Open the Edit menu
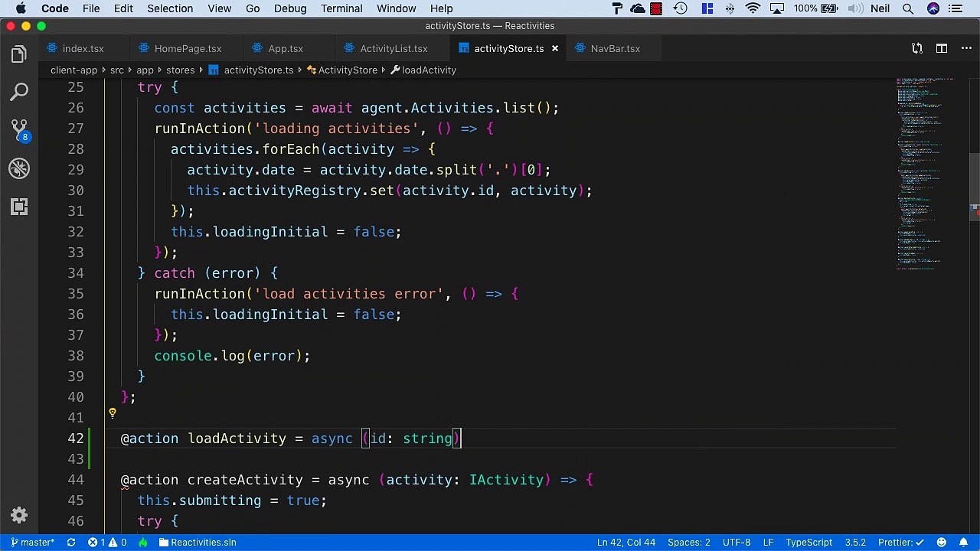Viewport: 980px width, 551px height. pos(123,8)
